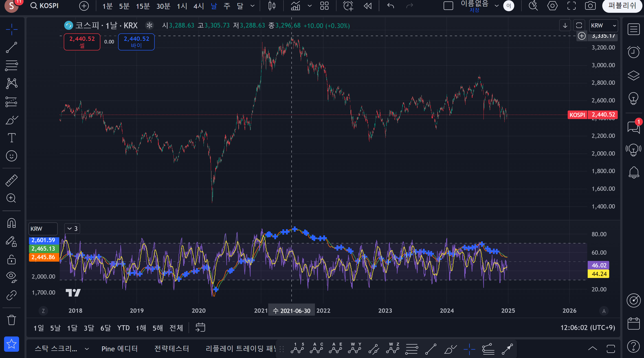Select the 5해 time range
644x358 pixels.
point(158,328)
